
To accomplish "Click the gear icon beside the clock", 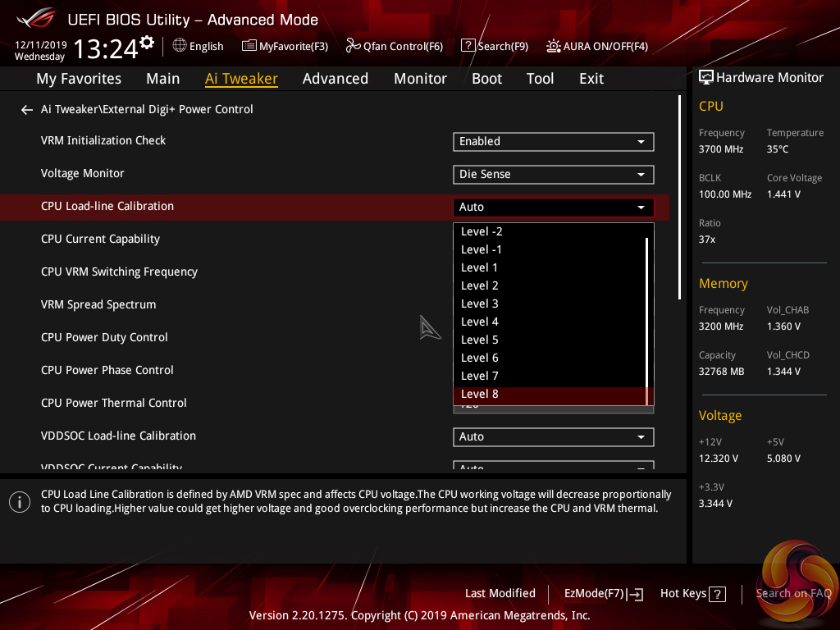I will point(147,42).
